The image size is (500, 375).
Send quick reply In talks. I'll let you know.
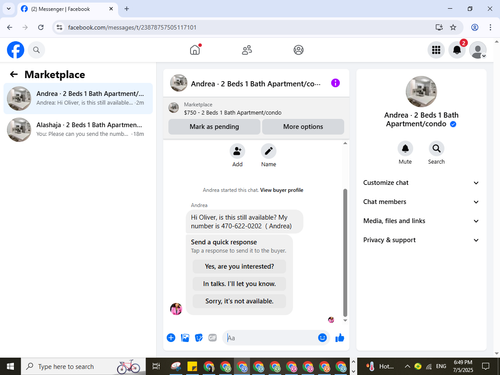coord(239,284)
